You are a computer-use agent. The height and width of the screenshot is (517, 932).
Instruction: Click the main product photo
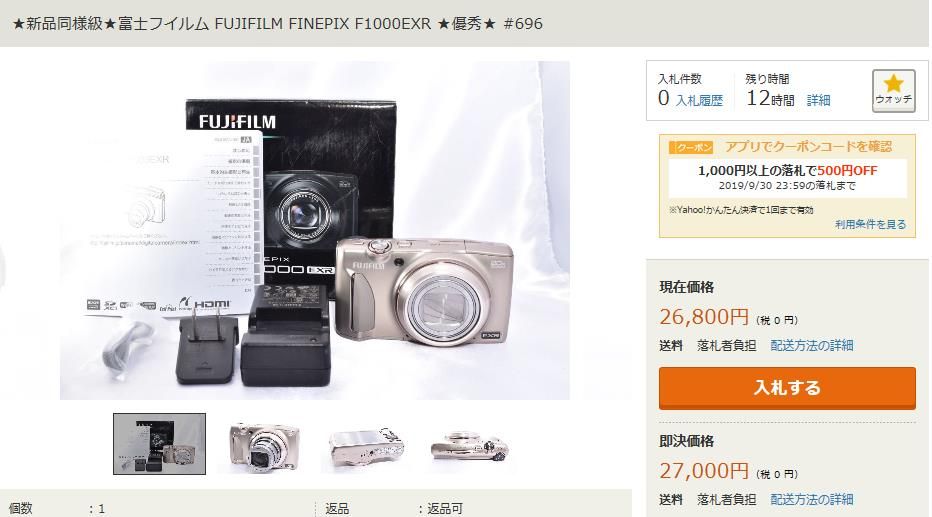click(314, 230)
